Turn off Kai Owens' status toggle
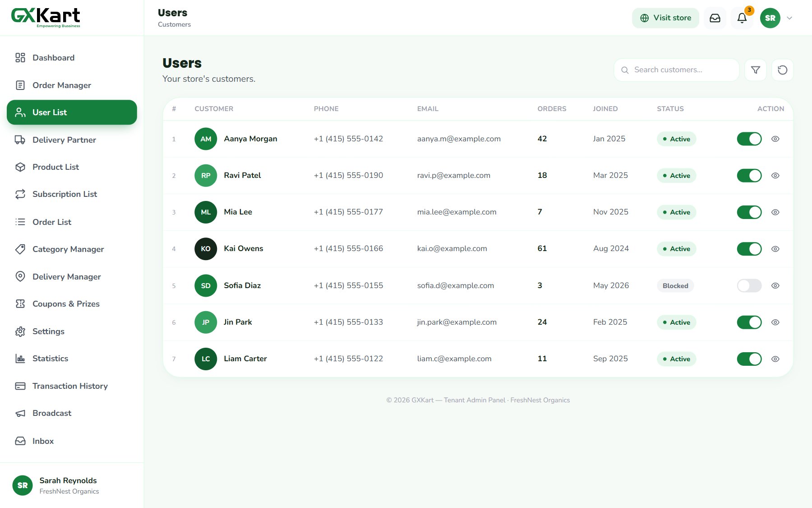This screenshot has height=508, width=812. tap(749, 249)
